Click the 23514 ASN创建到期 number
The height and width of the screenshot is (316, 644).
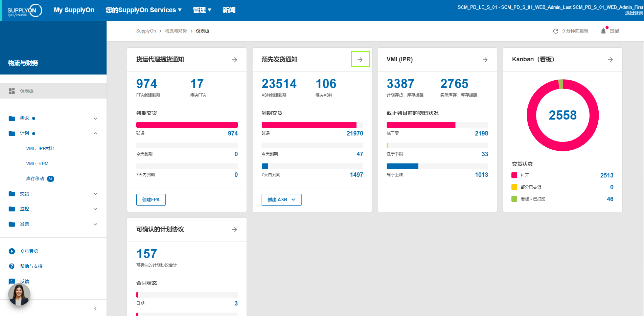point(279,84)
